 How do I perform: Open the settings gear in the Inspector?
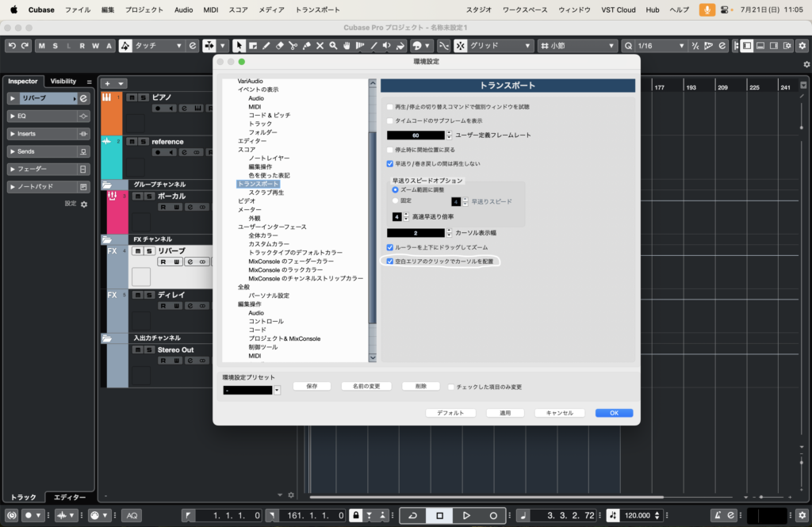click(x=84, y=204)
